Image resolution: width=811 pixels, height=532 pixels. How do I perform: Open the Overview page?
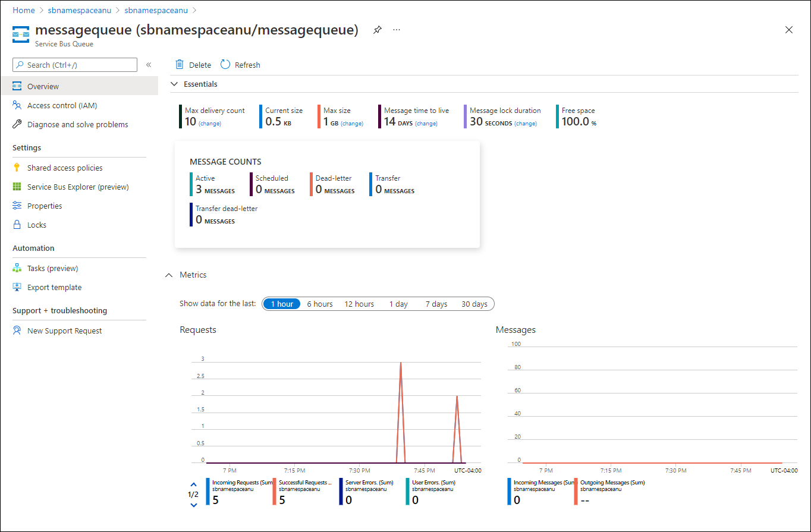click(79, 86)
